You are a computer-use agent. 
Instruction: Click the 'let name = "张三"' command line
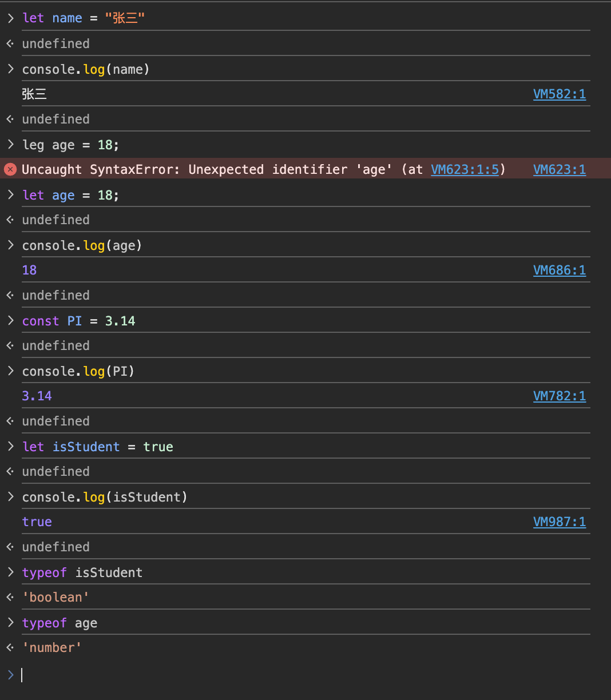click(84, 18)
